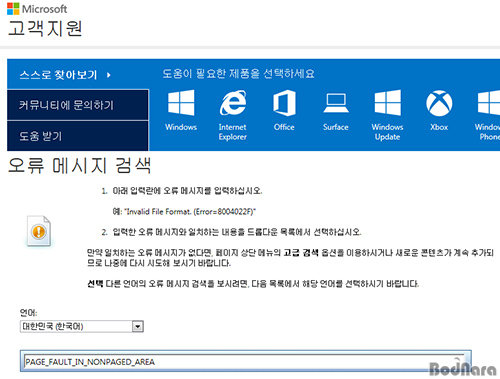Click the Invalid File Format example text
The width and height of the screenshot is (500, 379).
(x=184, y=211)
